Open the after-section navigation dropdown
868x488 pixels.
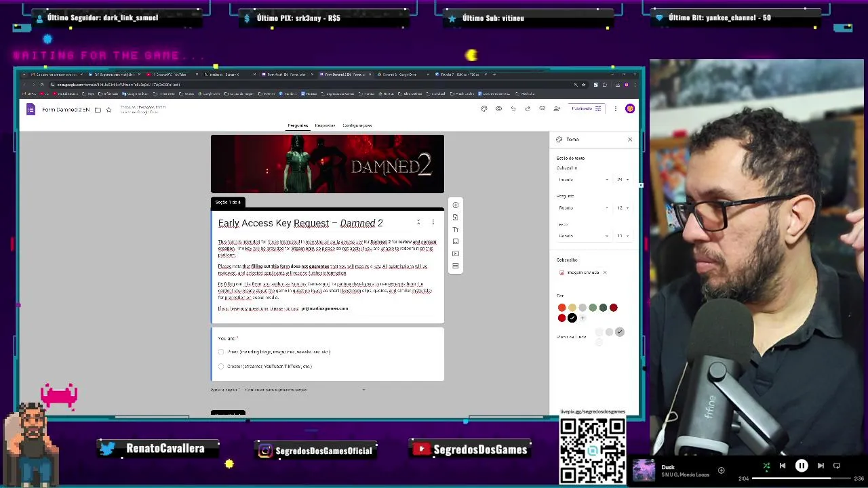(x=305, y=390)
